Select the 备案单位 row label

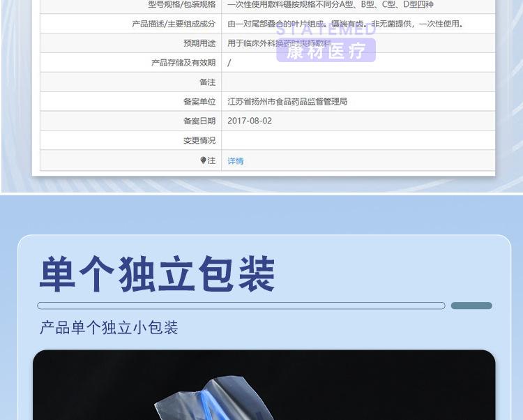pyautogui.click(x=199, y=102)
